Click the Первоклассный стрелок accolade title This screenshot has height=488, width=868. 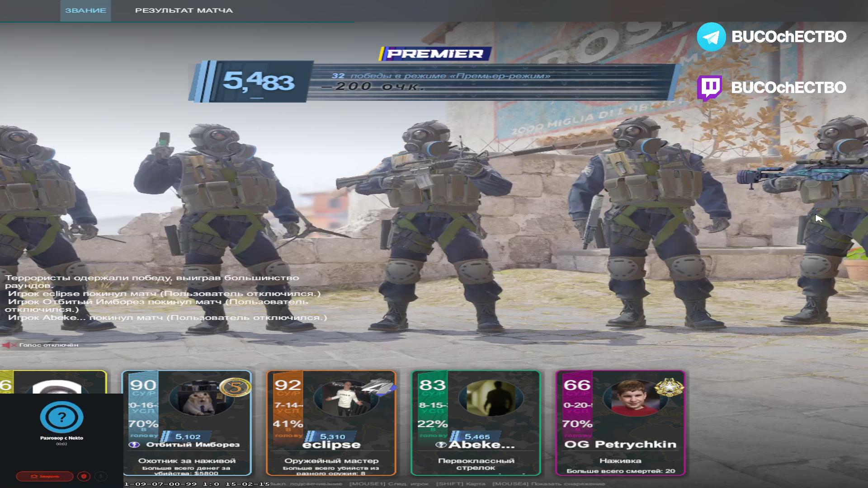click(476, 464)
